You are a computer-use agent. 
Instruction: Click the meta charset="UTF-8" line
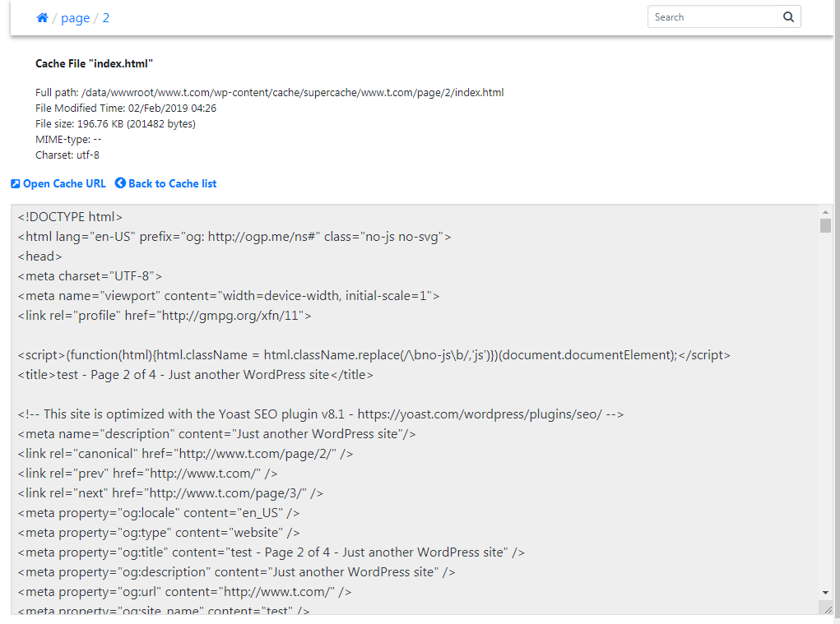pos(90,276)
